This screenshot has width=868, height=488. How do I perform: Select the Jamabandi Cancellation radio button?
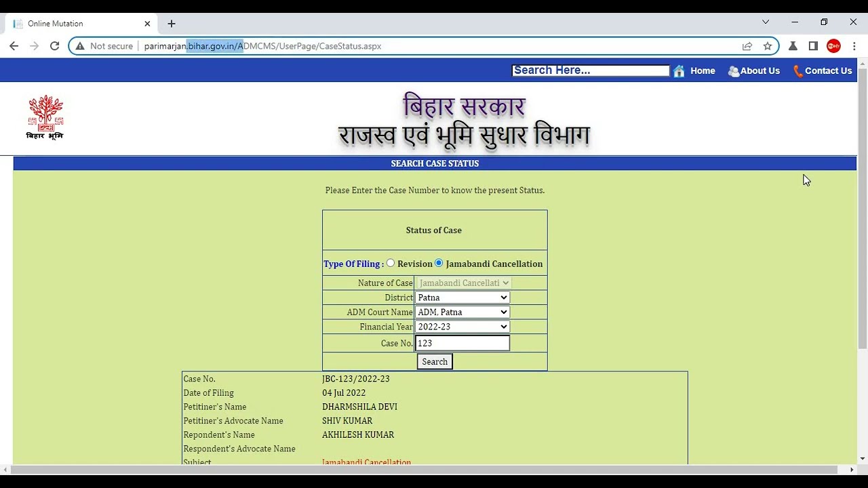(x=439, y=263)
